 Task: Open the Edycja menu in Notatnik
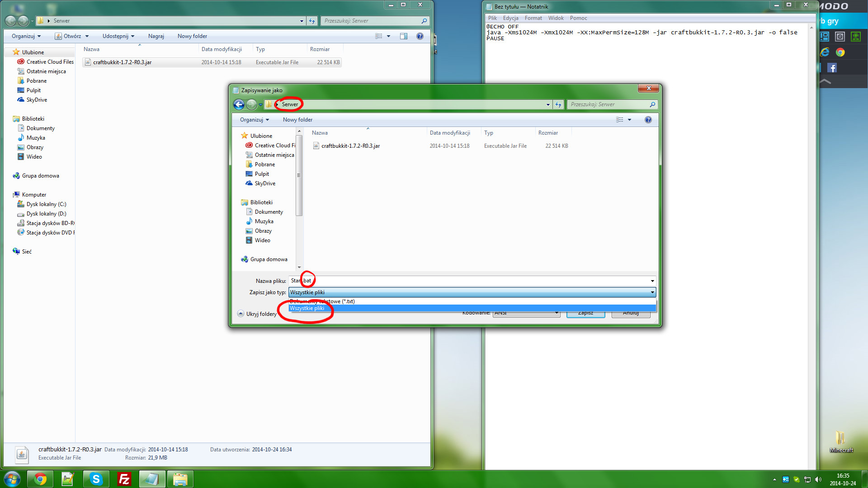tap(510, 18)
